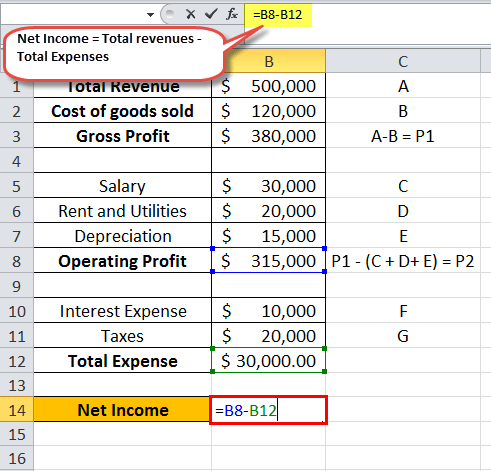Viewport: 491px width, 471px height.
Task: Select the orange Net Income label cell
Action: click(x=122, y=410)
